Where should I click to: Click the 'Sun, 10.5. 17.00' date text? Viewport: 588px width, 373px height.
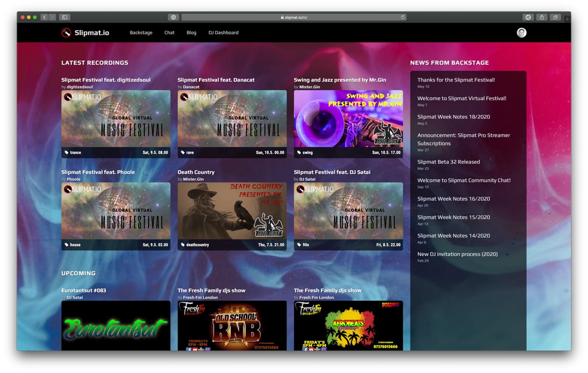point(386,153)
